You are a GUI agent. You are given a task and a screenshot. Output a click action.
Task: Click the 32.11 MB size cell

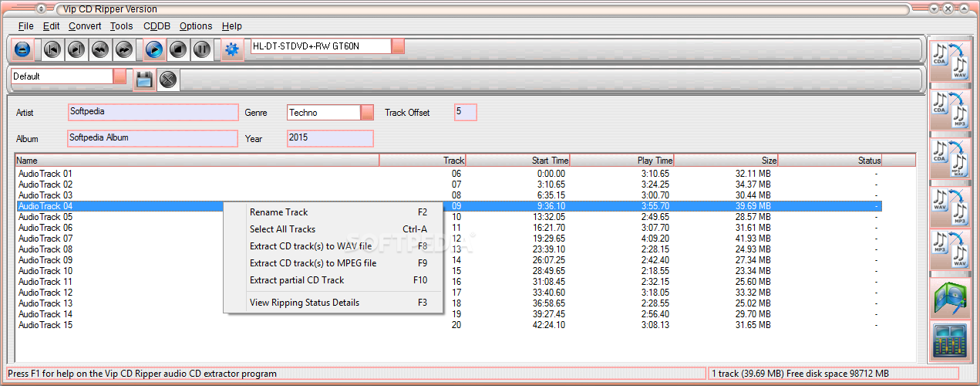point(753,174)
